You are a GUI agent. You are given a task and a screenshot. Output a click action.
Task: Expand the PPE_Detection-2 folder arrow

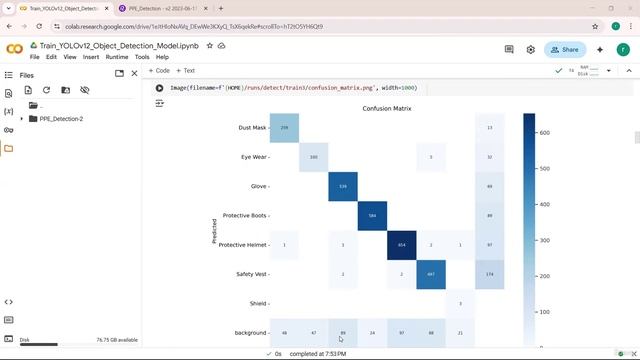(22, 119)
